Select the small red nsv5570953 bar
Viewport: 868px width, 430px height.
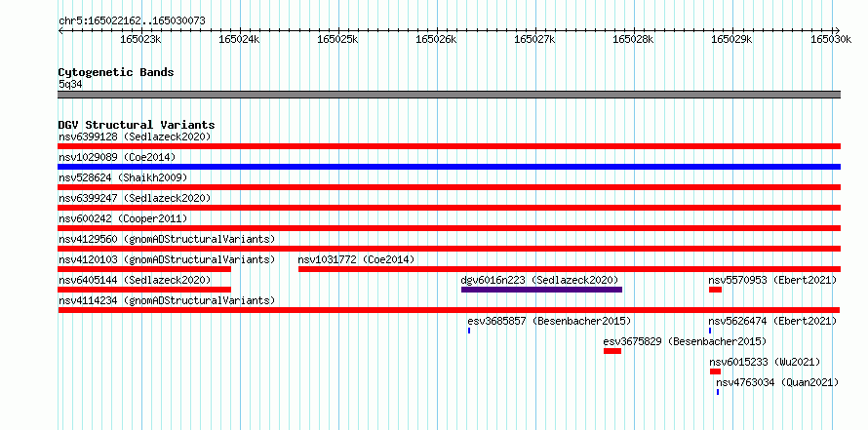pyautogui.click(x=715, y=290)
